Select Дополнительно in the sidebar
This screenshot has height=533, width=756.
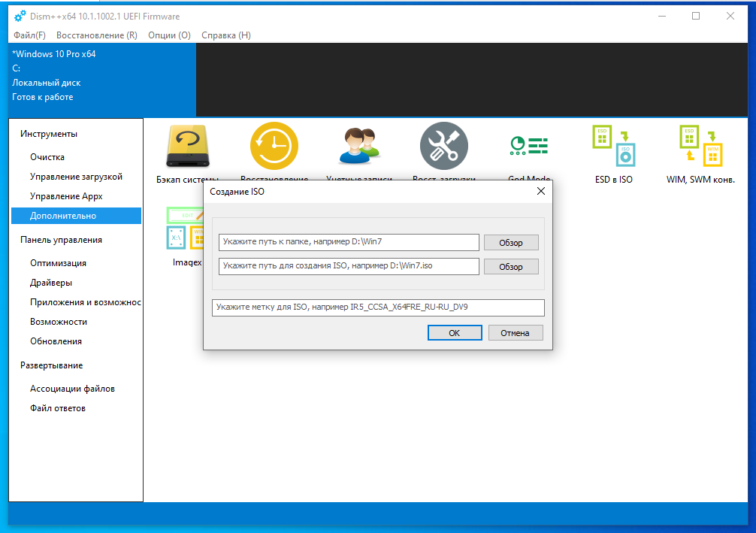coord(76,216)
